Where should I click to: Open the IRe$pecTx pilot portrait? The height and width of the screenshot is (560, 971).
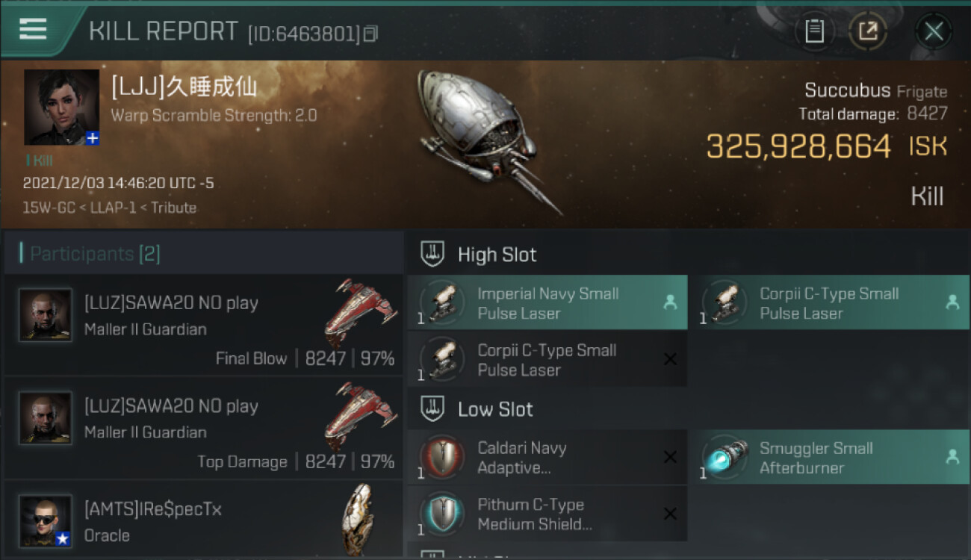click(46, 520)
